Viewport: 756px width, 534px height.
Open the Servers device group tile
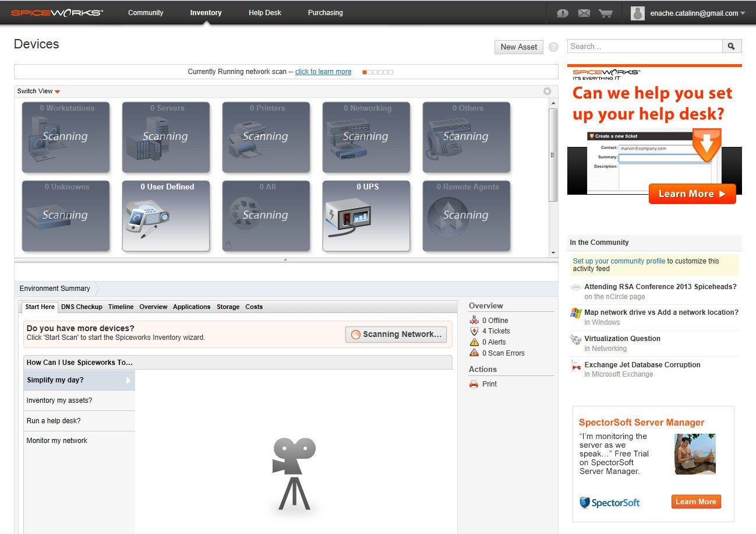(166, 138)
